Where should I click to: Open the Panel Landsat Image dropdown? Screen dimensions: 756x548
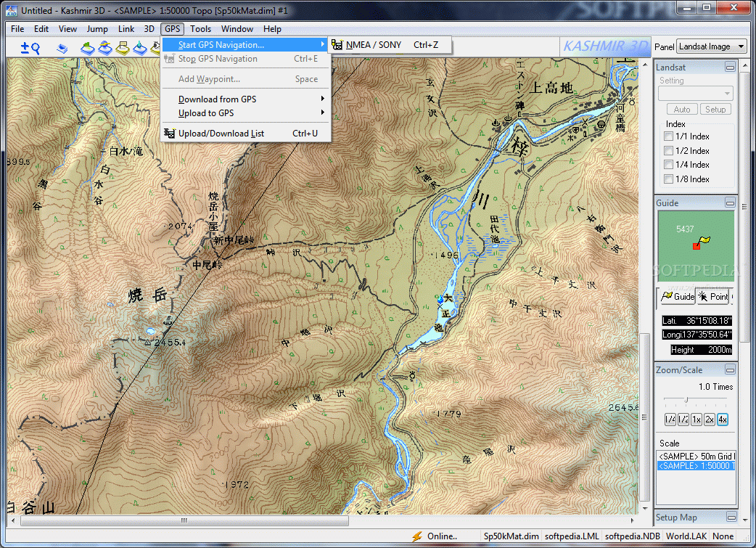[x=712, y=46]
